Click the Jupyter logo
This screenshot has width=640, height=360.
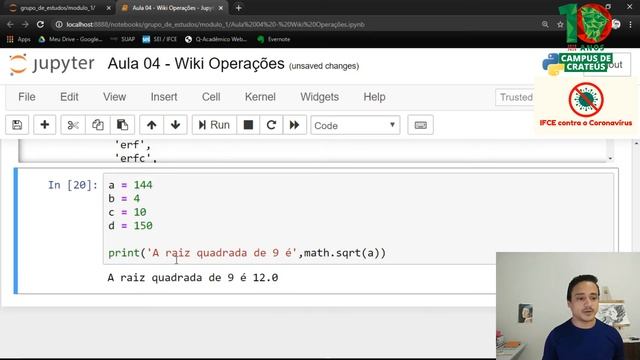pos(52,64)
